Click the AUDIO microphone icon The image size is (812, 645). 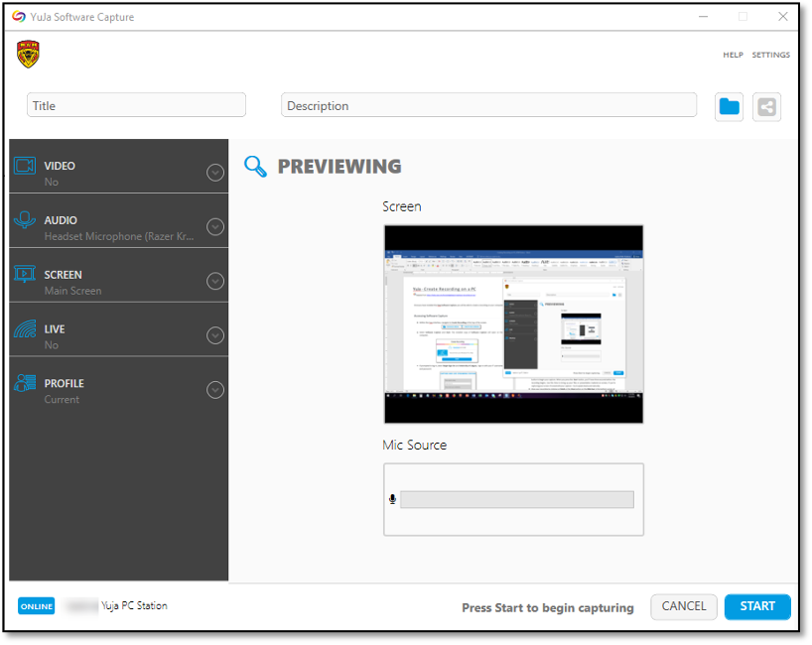pos(25,220)
